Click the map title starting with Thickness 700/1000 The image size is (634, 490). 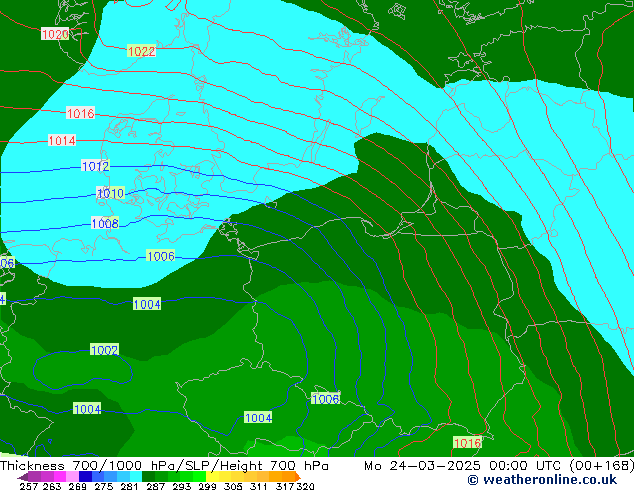164,466
